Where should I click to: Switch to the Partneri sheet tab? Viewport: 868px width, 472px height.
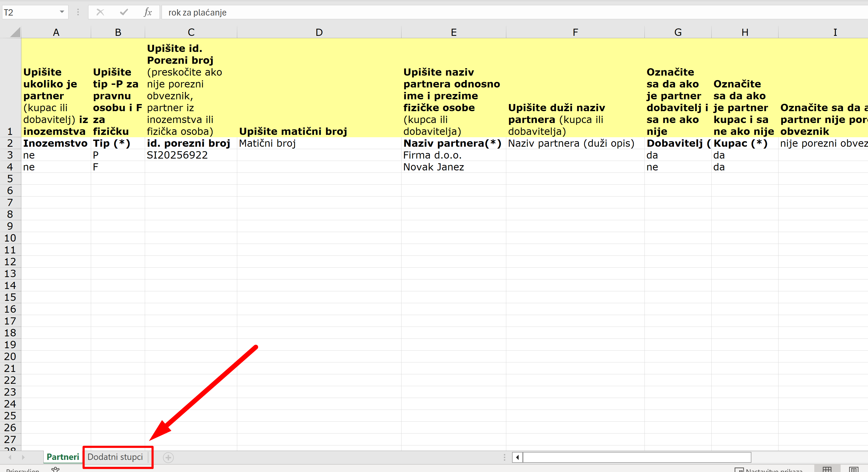[x=63, y=457]
